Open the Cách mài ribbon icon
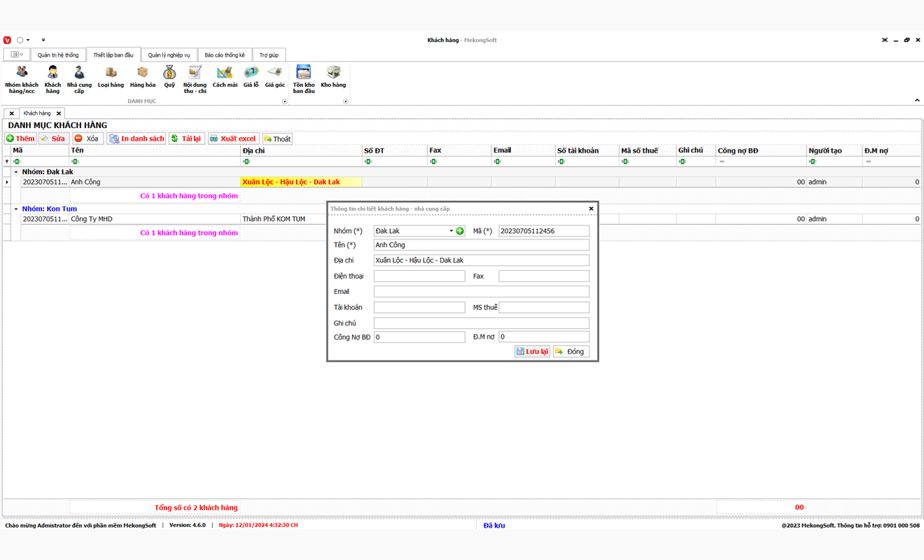Screen dimensions: 924x560 tap(225, 77)
